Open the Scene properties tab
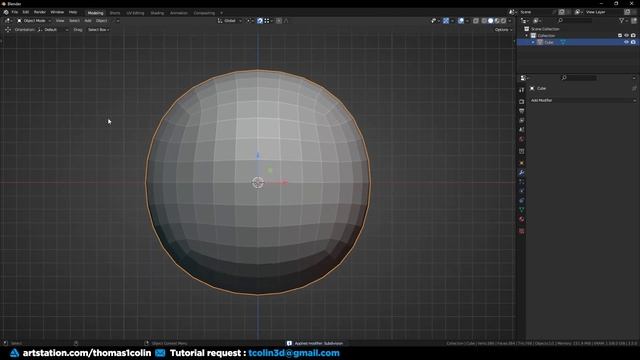640x360 pixels. 522,130
